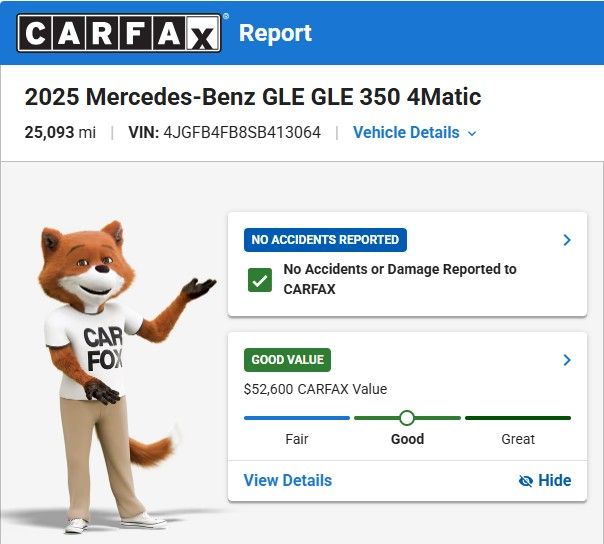604x544 pixels.
Task: Click the NO ACCIDENTS REPORTED badge
Action: click(325, 240)
